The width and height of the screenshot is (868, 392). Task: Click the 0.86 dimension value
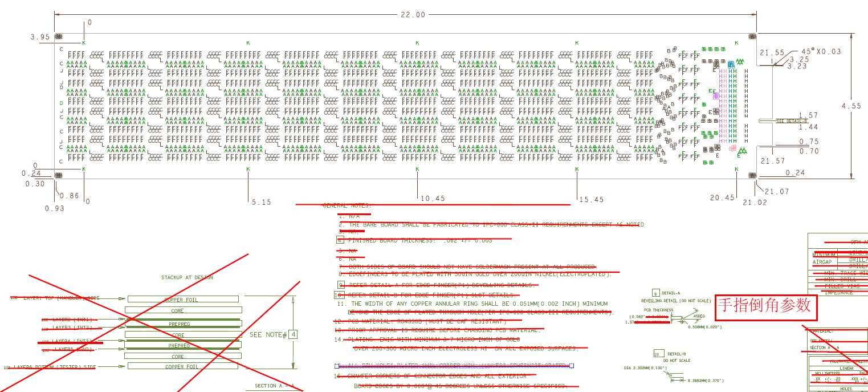pos(70,196)
